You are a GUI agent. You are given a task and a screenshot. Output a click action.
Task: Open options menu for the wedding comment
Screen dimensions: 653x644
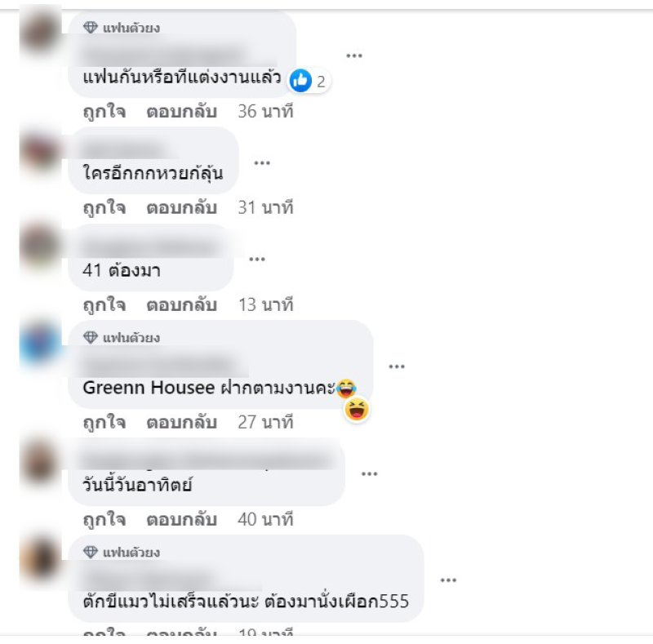tap(354, 56)
